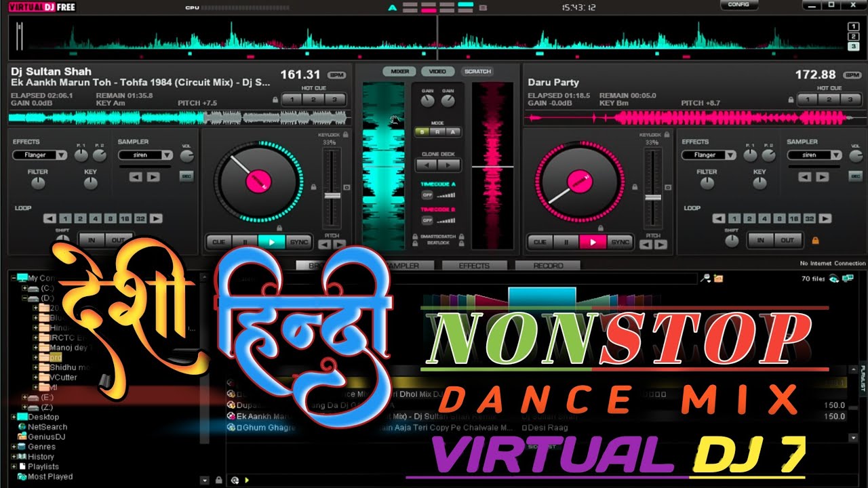Click loop-back arrow on left deck loop row
Image resolution: width=868 pixels, height=488 pixels.
pyautogui.click(x=50, y=218)
